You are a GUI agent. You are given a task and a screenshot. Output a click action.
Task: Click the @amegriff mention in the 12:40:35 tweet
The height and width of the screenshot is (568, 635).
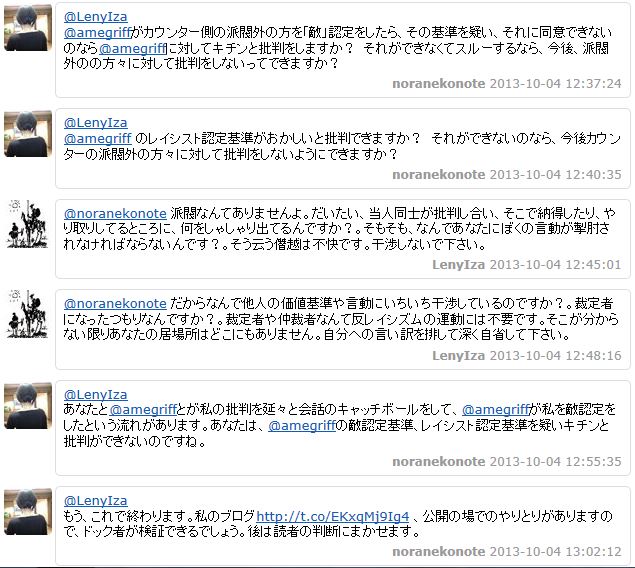tap(98, 138)
